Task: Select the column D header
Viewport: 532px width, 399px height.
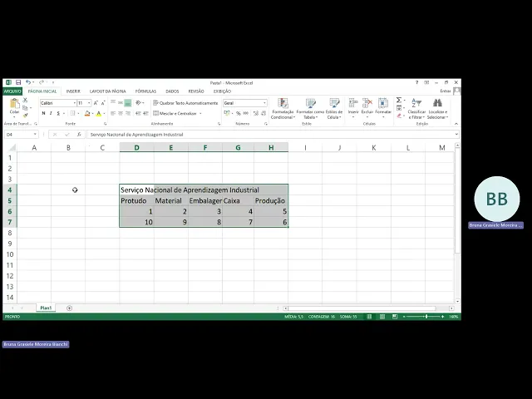Action: click(136, 148)
